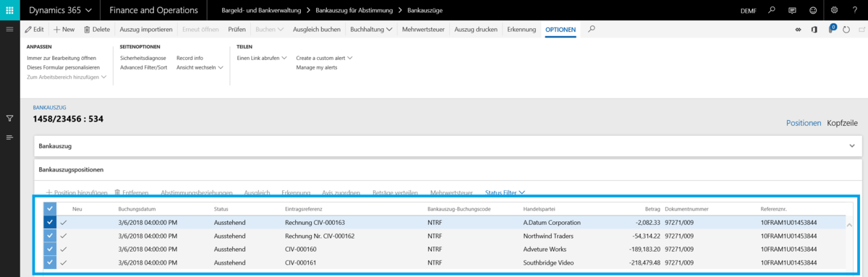Switch to the OPTIONEN tab
Screen dimensions: 868x277
tap(561, 29)
